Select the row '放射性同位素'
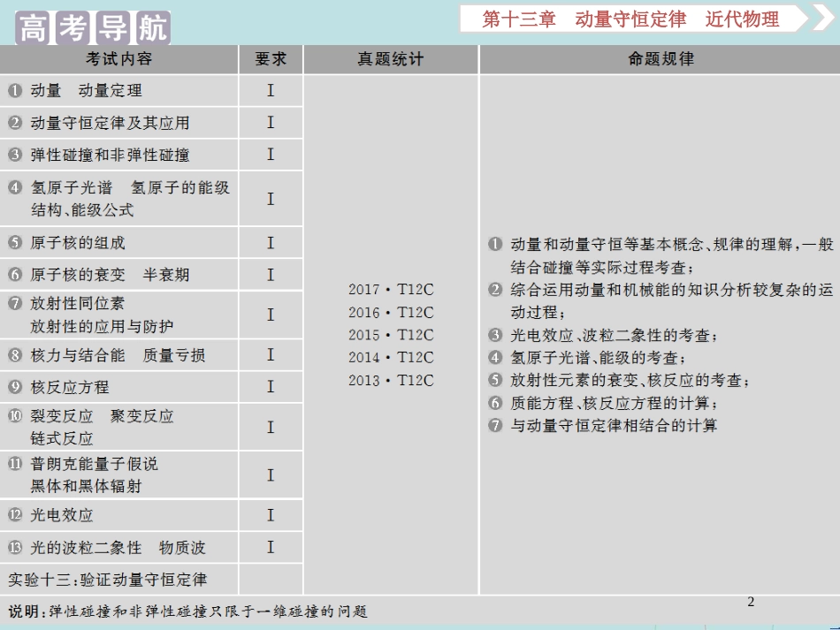Image resolution: width=840 pixels, height=630 pixels. tap(119, 315)
